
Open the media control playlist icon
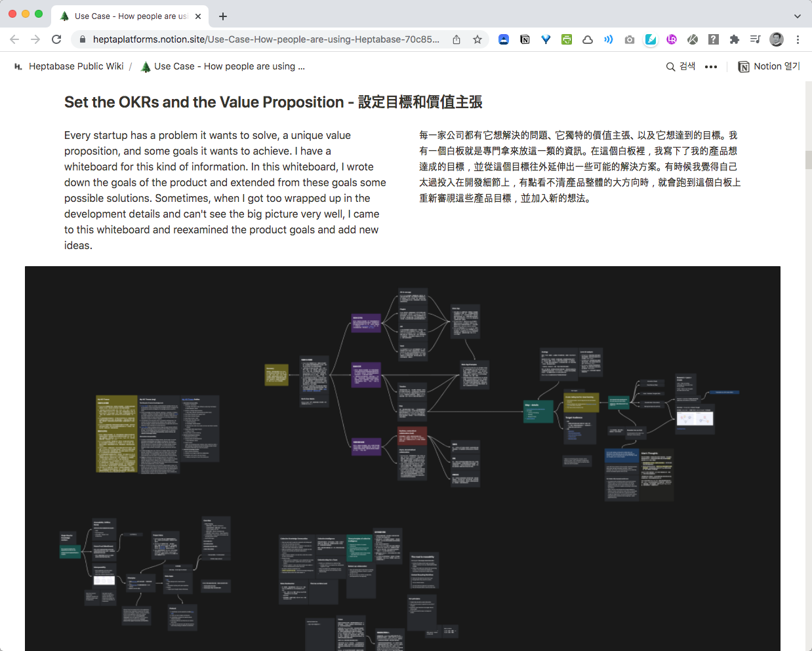click(x=756, y=39)
